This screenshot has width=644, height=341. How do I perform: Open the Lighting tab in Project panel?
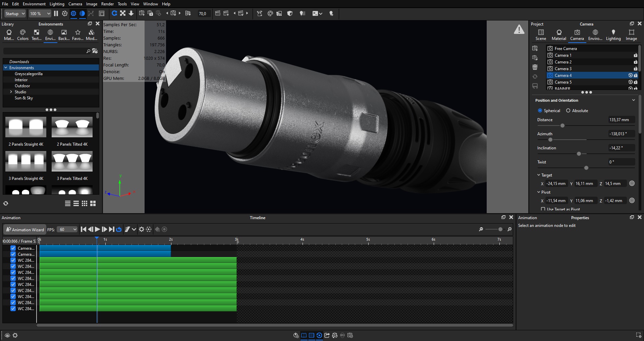tap(613, 35)
